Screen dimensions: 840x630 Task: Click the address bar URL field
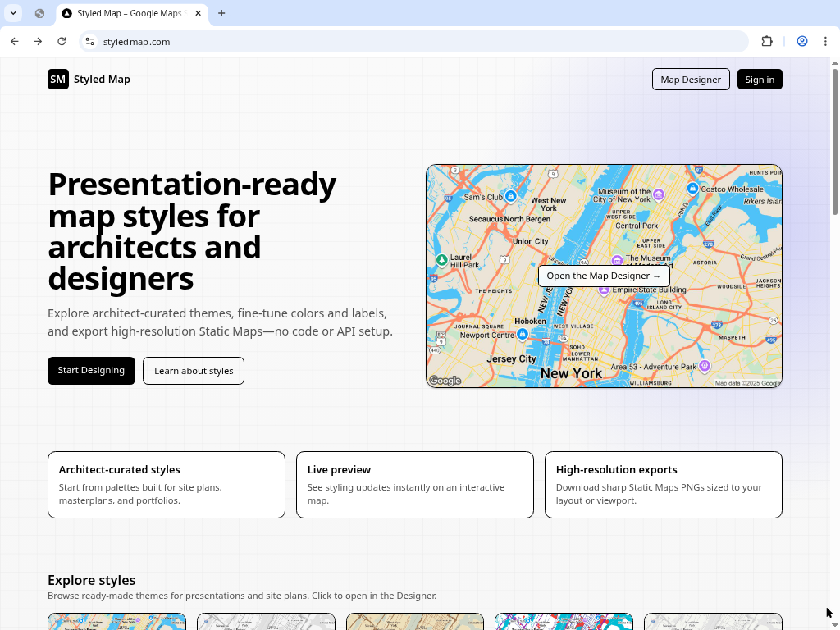pyautogui.click(x=413, y=41)
